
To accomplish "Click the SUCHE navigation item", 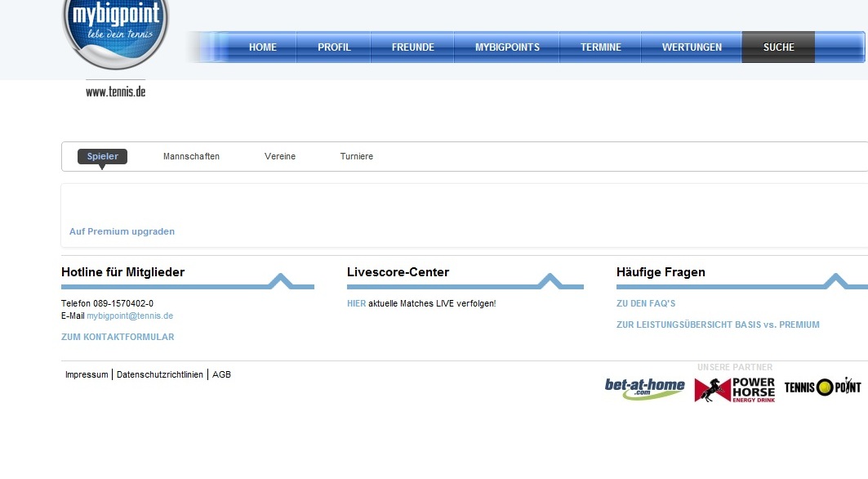I will pyautogui.click(x=778, y=47).
